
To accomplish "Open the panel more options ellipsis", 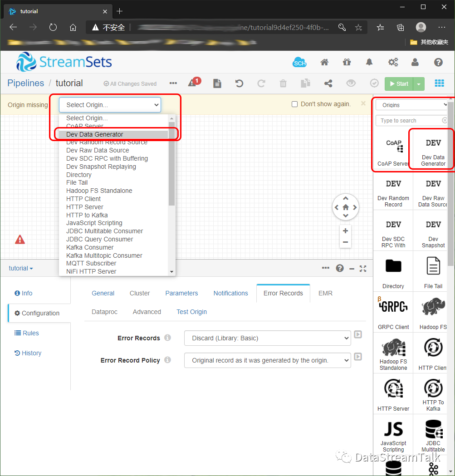I will [x=325, y=268].
